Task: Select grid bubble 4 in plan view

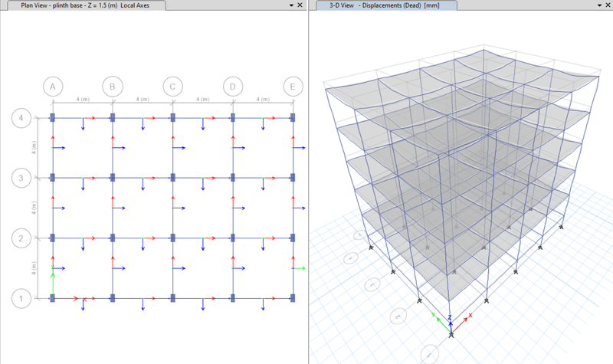Action: 21,118
